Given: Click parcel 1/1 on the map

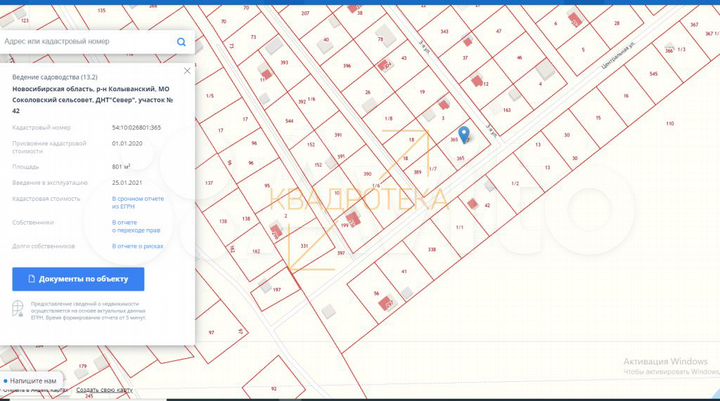Looking at the screenshot, I should pyautogui.click(x=460, y=227).
